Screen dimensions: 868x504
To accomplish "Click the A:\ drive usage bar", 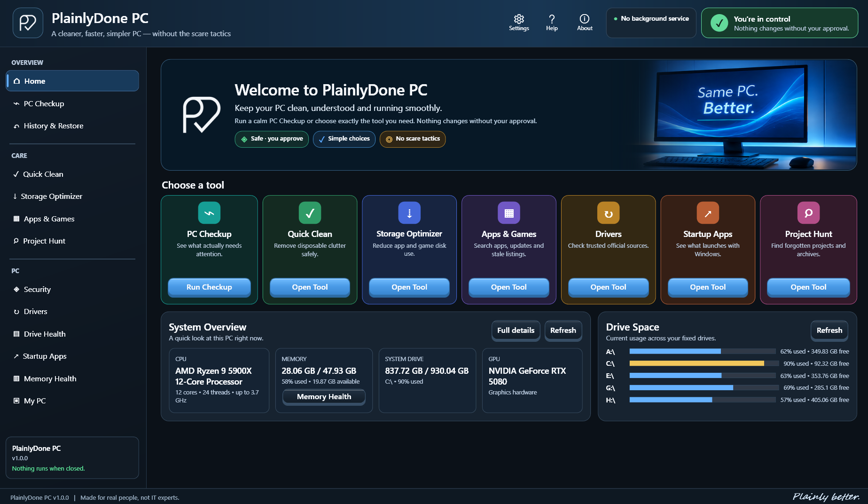I will click(x=703, y=352).
